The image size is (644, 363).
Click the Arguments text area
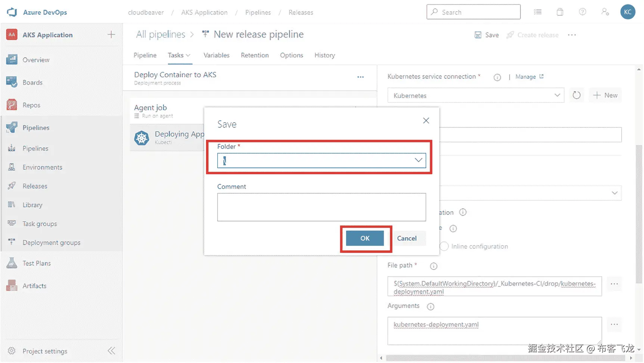click(x=495, y=331)
